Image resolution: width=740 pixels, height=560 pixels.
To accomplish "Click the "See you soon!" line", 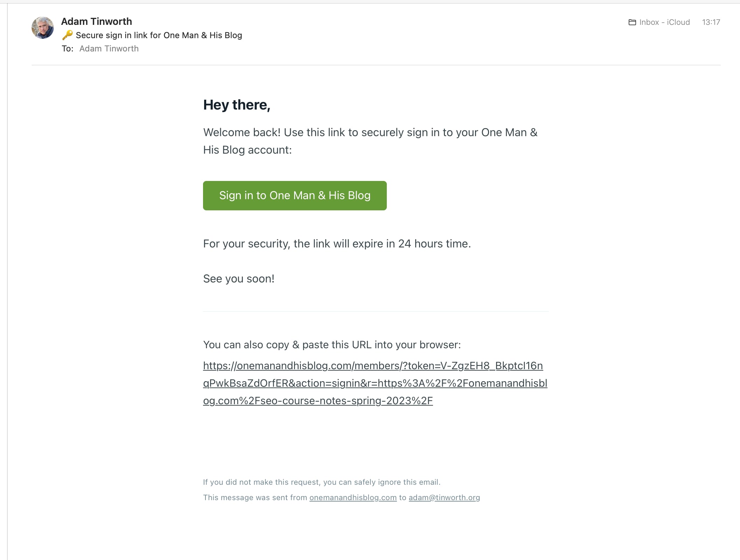I will [x=239, y=279].
